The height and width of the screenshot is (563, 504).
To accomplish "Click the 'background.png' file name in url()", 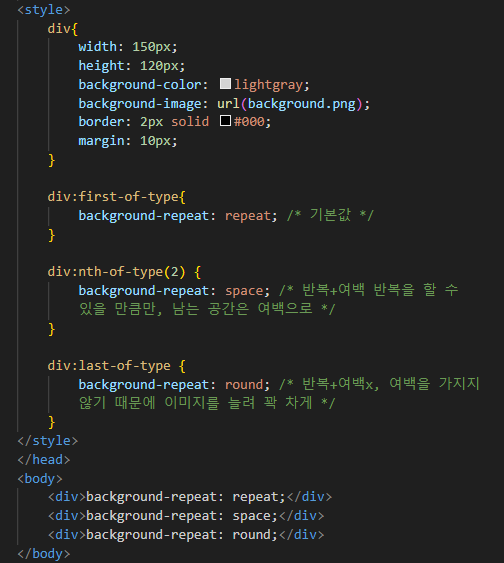I will [x=302, y=104].
